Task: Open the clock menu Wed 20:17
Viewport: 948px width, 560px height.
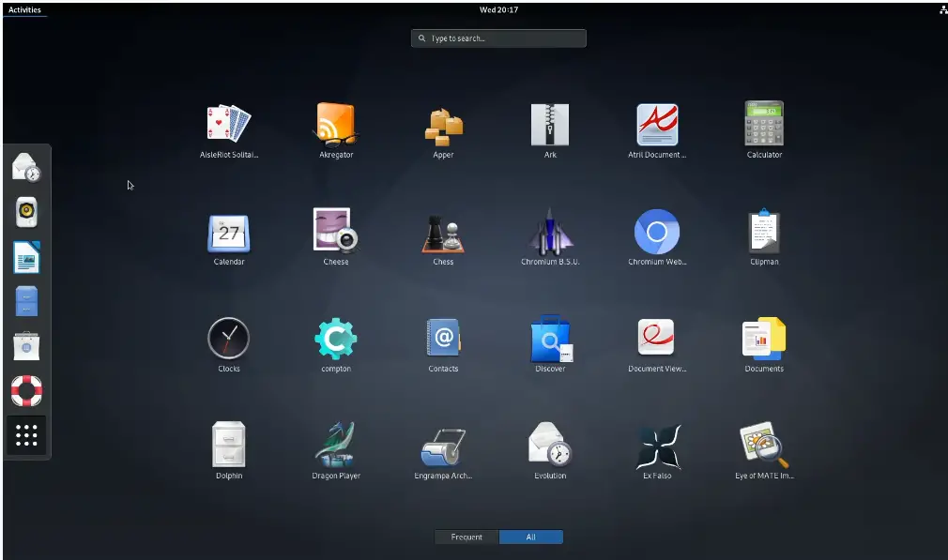Action: point(498,9)
